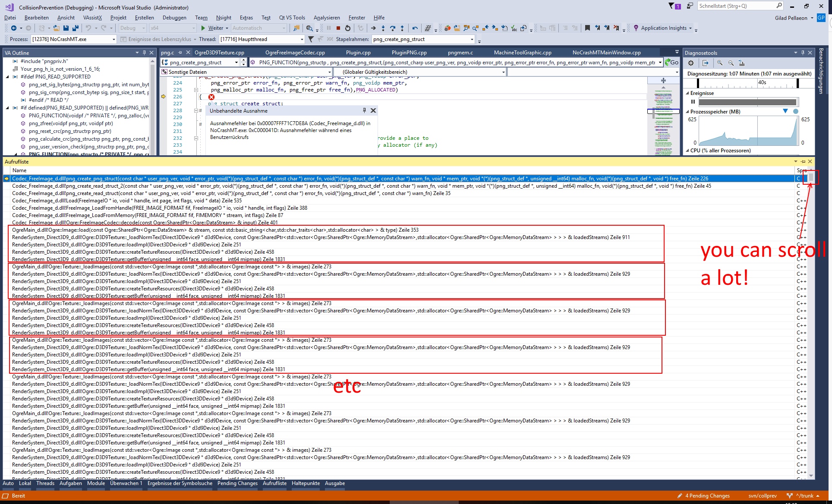This screenshot has height=504, width=832.
Task: Open the Debuggen menu
Action: tap(174, 18)
